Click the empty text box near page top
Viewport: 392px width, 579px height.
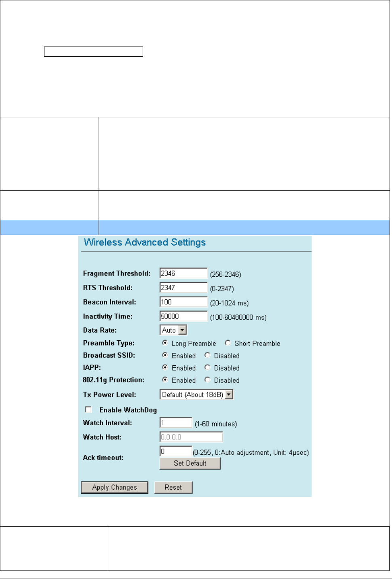pyautogui.click(x=93, y=51)
